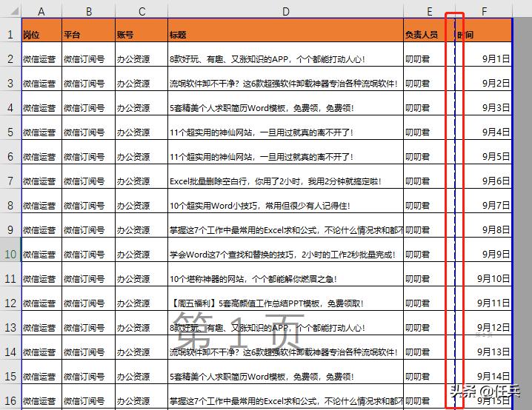Click 微信运营 cell in row 2
Image resolution: width=532 pixels, height=410 pixels.
tap(41, 54)
